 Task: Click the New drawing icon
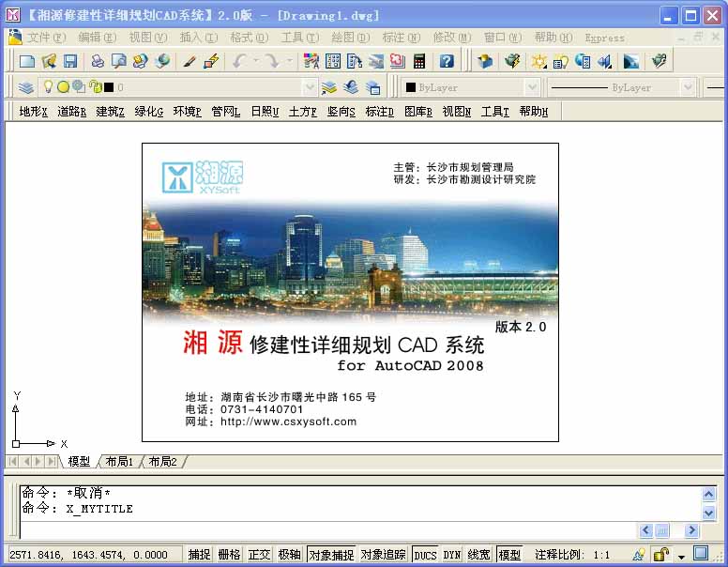click(27, 61)
